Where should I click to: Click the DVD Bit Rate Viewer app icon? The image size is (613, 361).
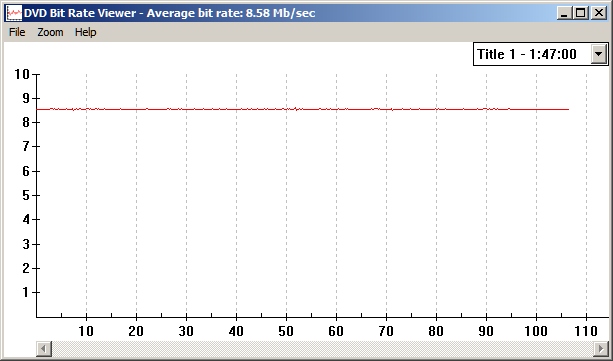(14, 13)
